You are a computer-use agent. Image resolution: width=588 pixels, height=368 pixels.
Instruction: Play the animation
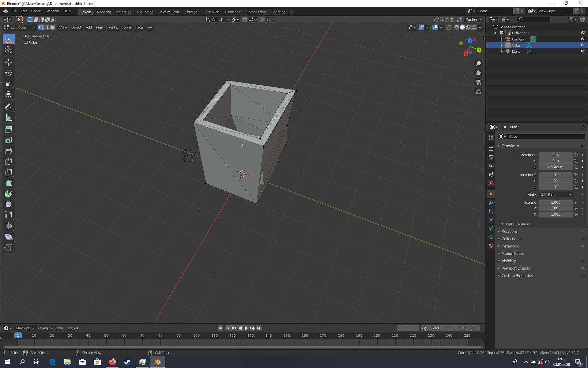click(246, 328)
